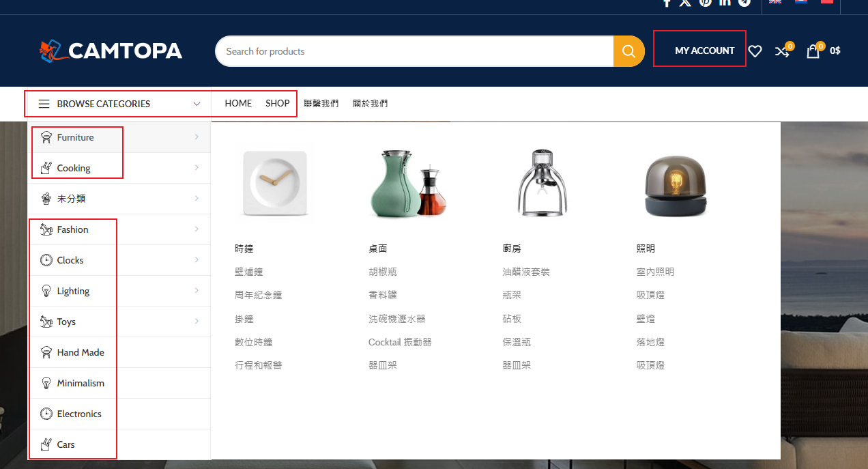The height and width of the screenshot is (469, 868).
Task: Select the 保溫瓶 link
Action: point(517,342)
